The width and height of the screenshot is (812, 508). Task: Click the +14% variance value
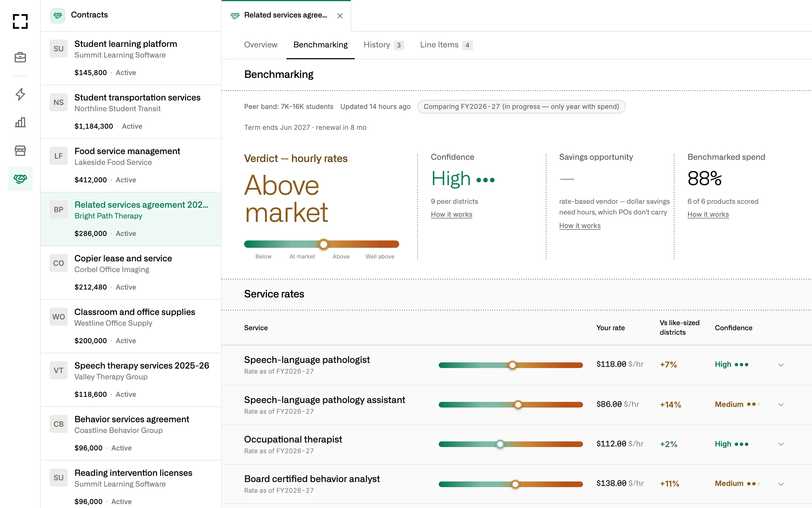(670, 404)
